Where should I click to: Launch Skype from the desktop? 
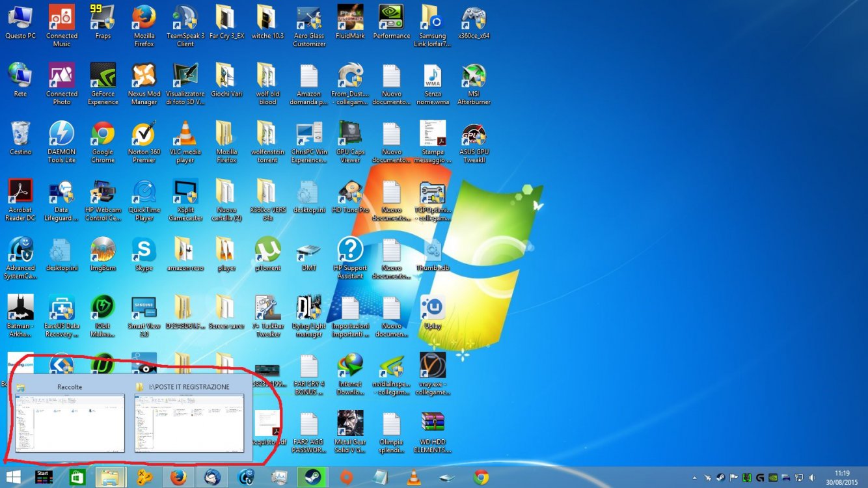tap(144, 254)
